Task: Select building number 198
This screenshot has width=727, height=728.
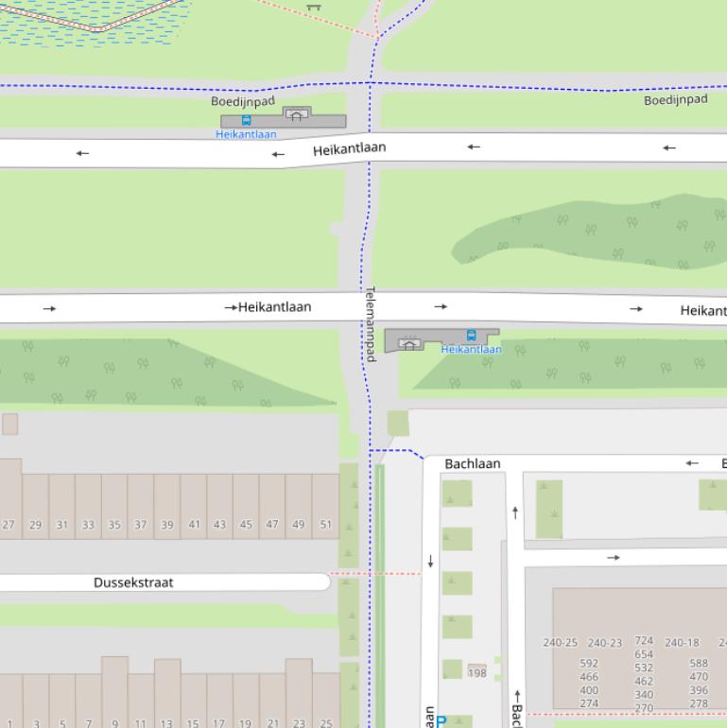Action: coord(477,673)
